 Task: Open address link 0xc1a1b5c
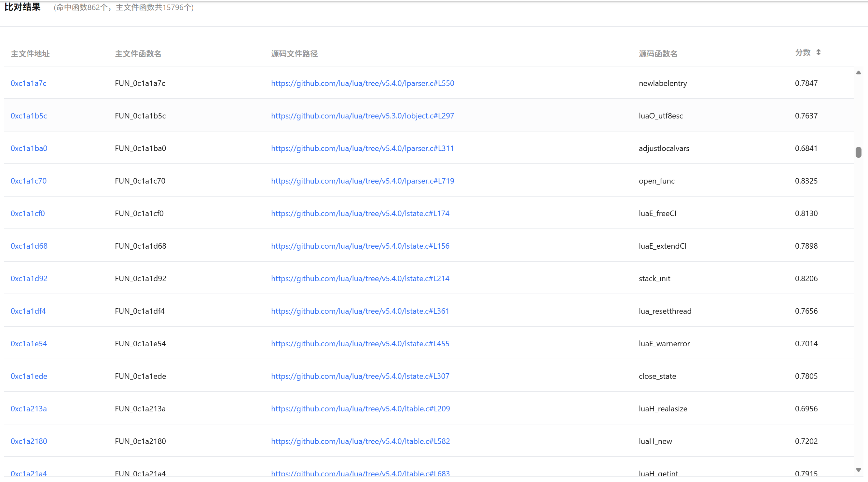coord(29,116)
